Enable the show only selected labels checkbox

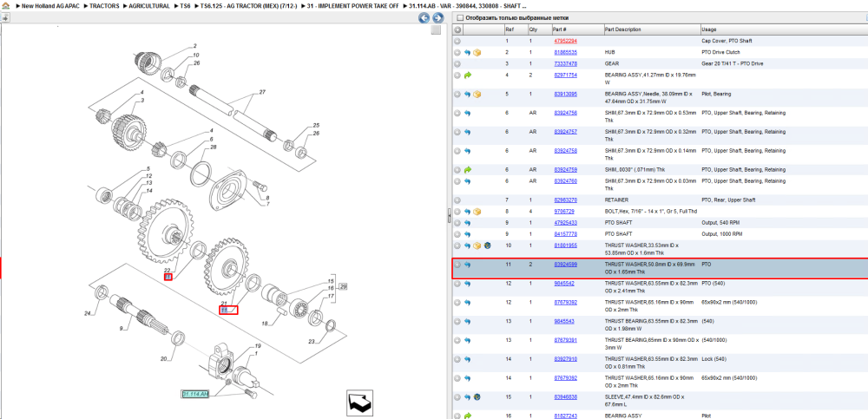[459, 17]
